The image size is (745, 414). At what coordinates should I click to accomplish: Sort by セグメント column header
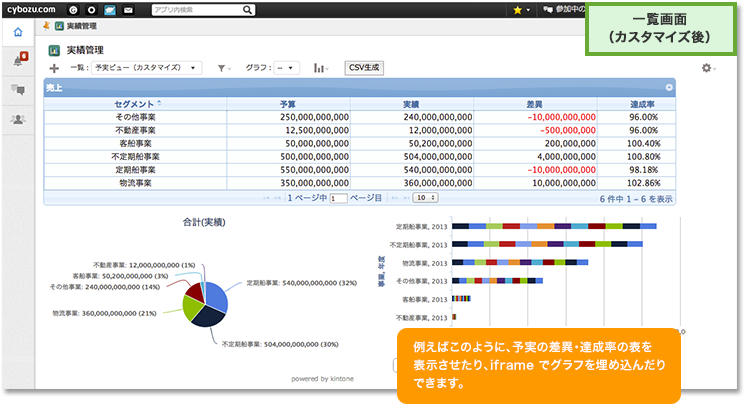139,103
